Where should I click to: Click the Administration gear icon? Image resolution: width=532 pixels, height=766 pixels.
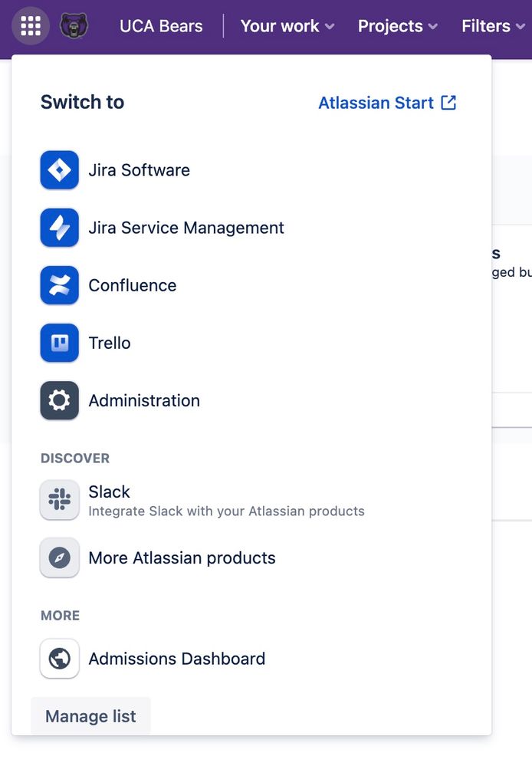60,400
